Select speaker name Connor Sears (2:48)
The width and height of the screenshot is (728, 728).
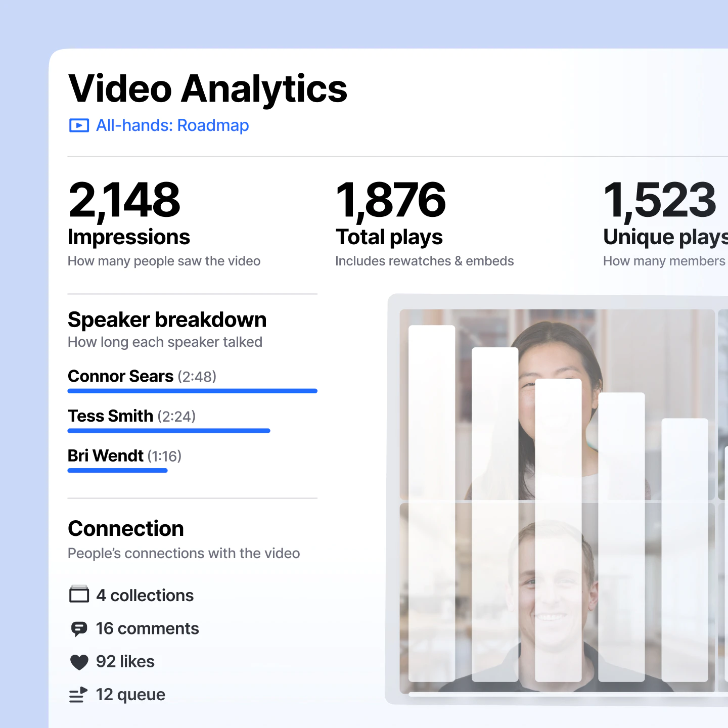[x=142, y=376]
